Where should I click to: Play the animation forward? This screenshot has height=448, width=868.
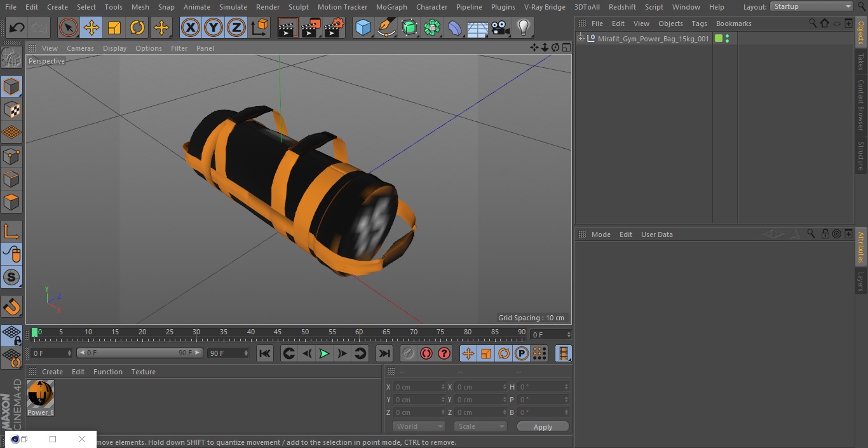coord(324,353)
